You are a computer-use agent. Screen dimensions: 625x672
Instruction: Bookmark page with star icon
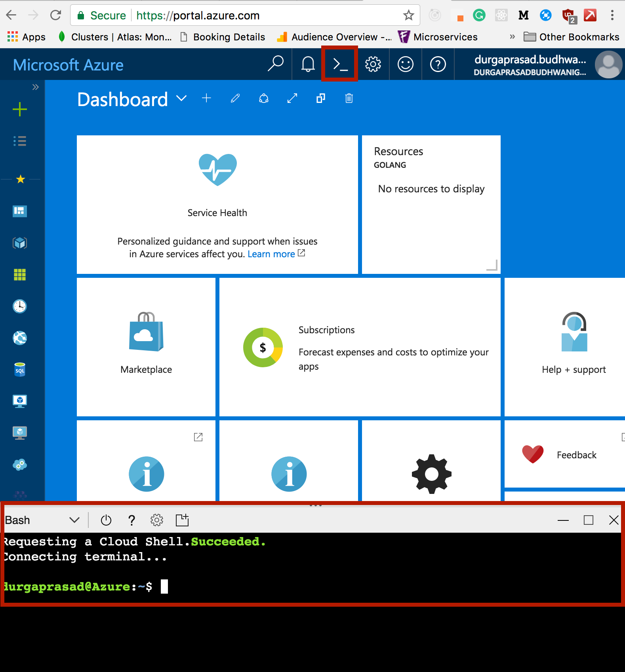(408, 15)
